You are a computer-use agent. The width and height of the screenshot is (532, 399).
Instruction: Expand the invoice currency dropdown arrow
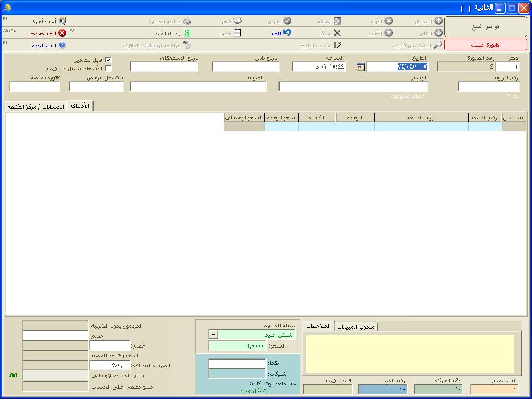tap(213, 335)
